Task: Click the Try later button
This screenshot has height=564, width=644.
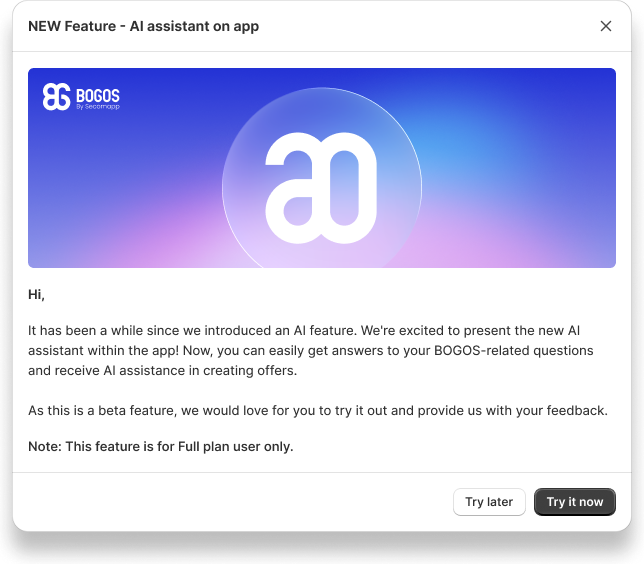Action: [489, 502]
